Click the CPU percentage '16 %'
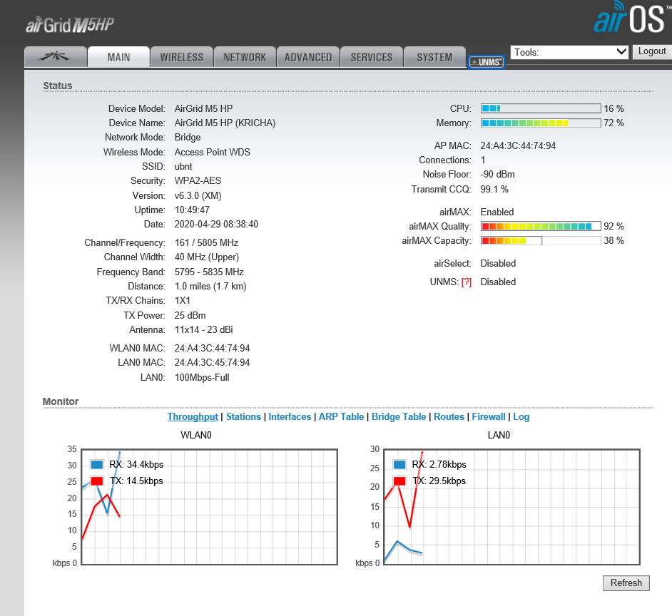 click(614, 108)
